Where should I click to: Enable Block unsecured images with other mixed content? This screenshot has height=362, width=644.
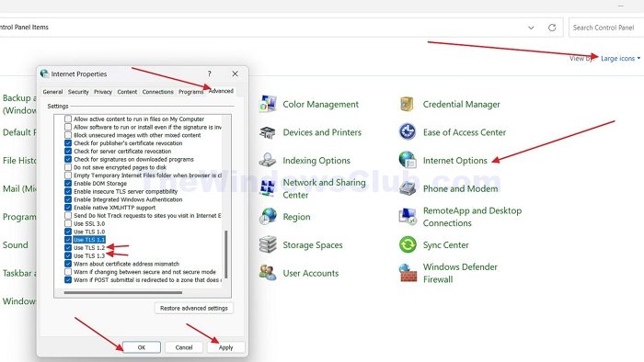coord(68,135)
